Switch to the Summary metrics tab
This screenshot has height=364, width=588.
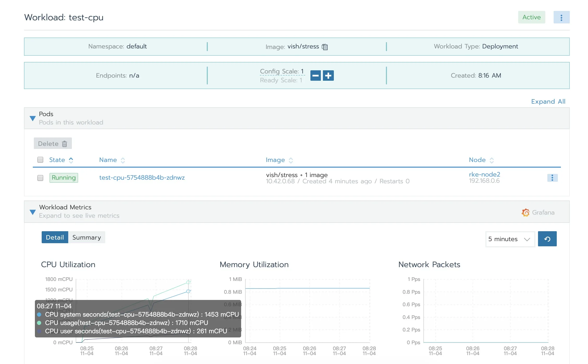point(86,237)
